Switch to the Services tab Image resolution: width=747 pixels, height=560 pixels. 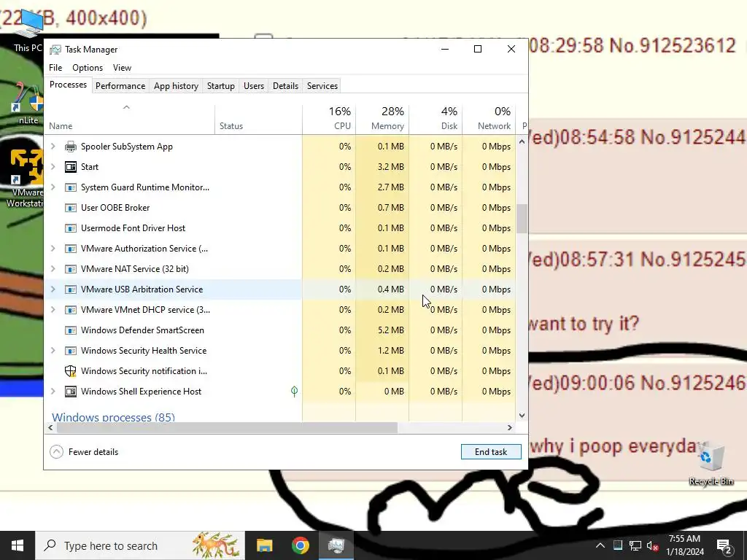322,86
